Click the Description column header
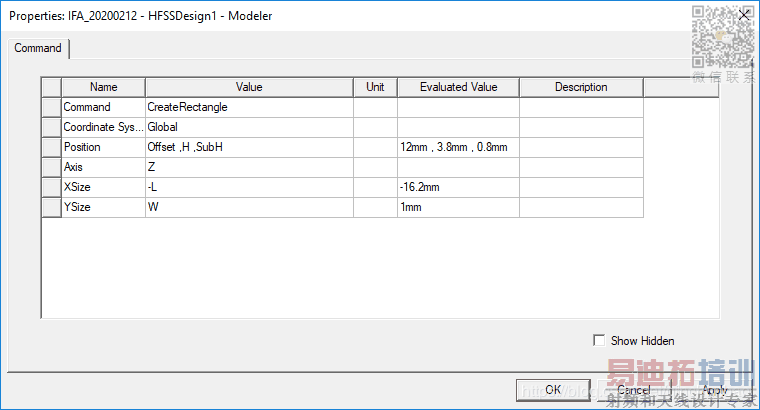This screenshot has width=760, height=410. (581, 87)
